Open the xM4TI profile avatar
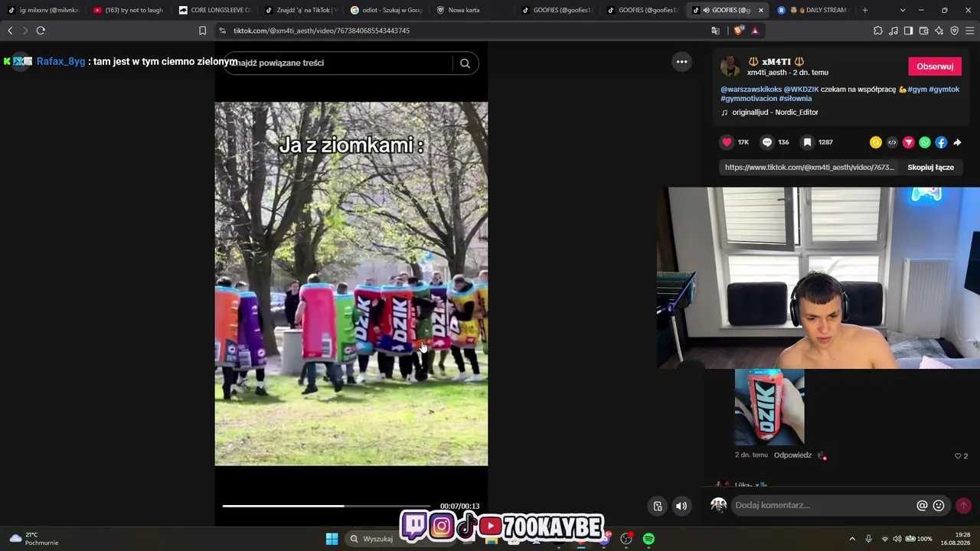The width and height of the screenshot is (980, 551). click(x=730, y=67)
